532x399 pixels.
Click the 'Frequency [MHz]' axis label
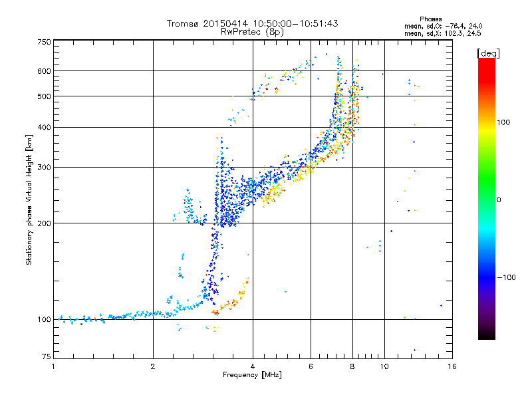tap(252, 375)
